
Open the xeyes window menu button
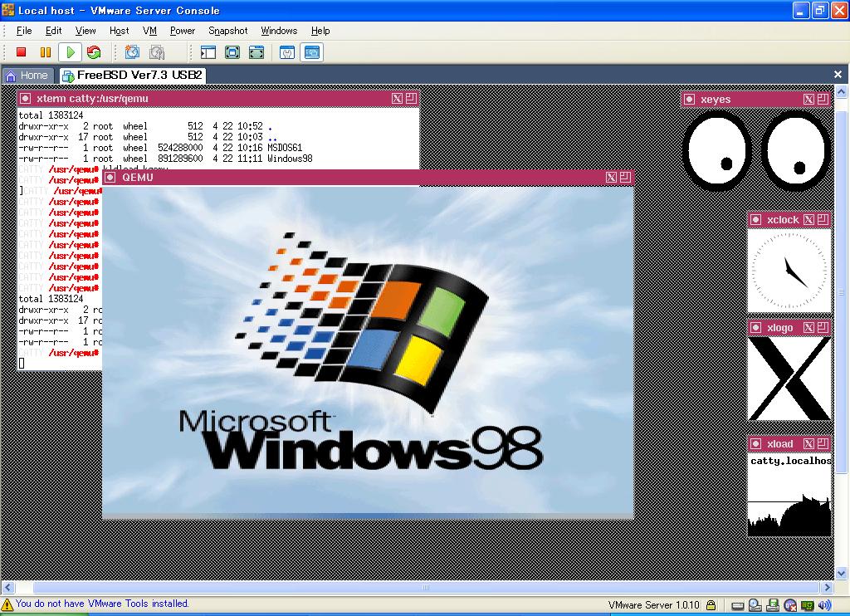[690, 100]
